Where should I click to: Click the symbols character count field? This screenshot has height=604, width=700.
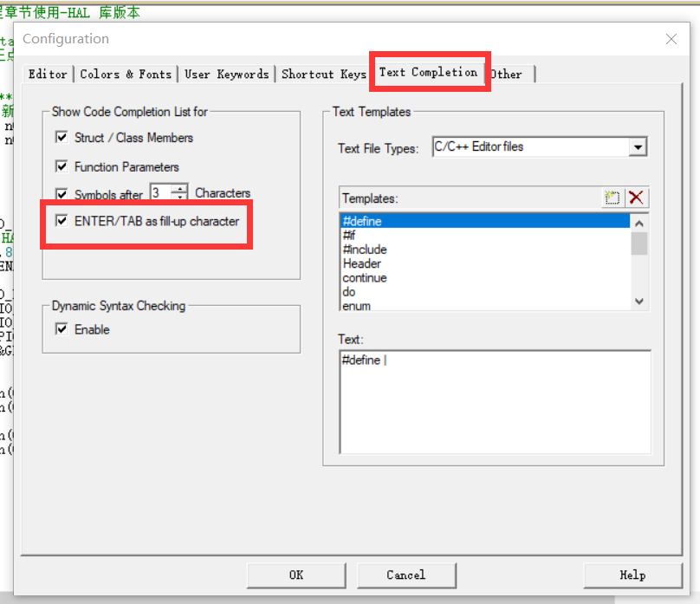coord(161,192)
